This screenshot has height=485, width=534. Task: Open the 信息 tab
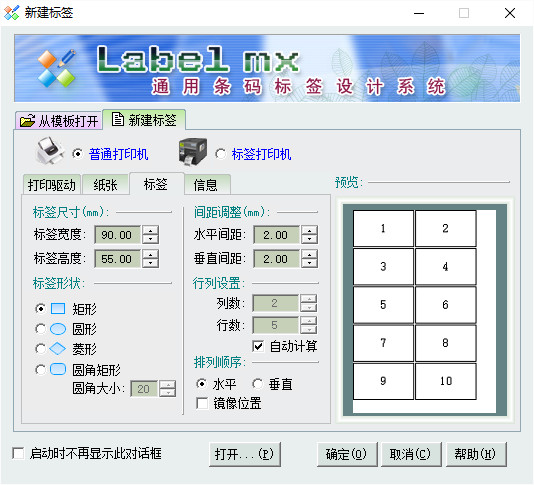click(207, 185)
